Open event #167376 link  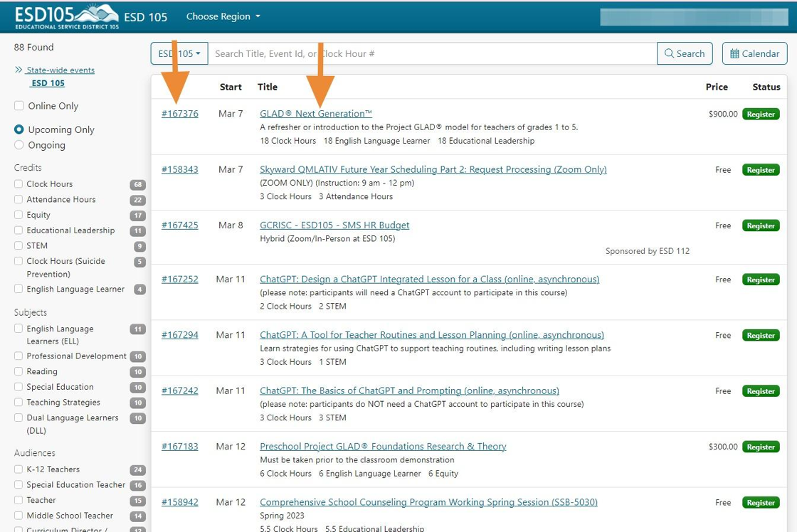point(180,114)
